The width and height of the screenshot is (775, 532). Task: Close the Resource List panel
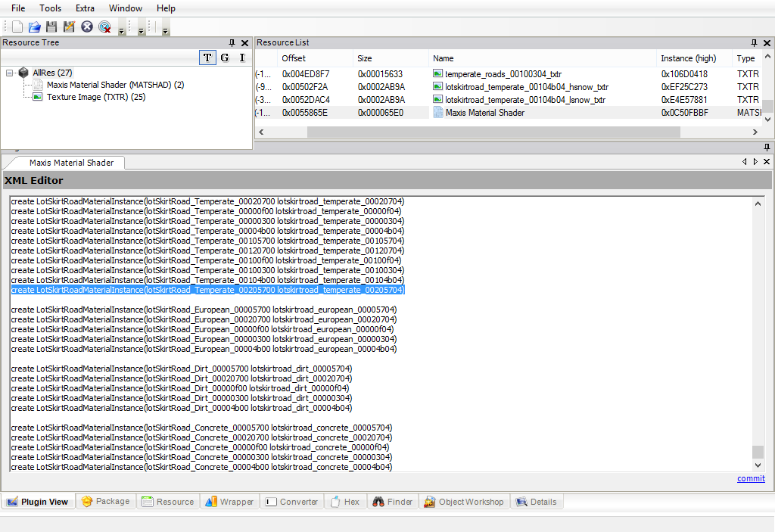coord(767,43)
